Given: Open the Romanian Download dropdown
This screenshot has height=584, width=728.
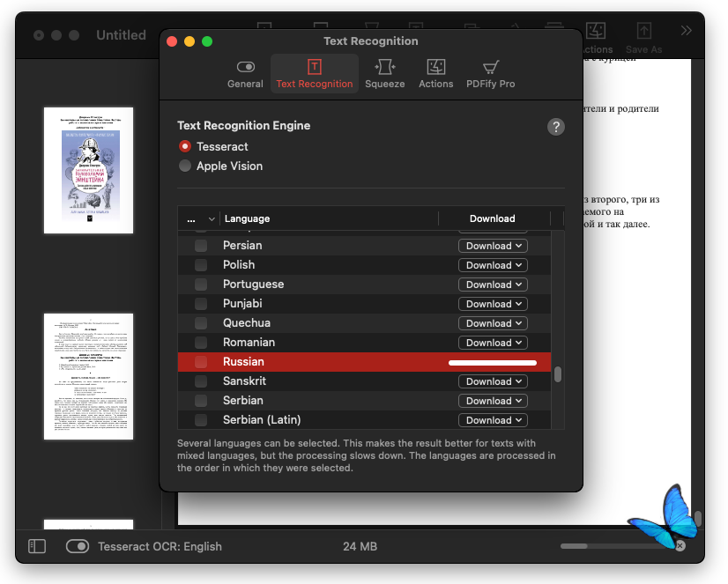Looking at the screenshot, I should pos(493,343).
